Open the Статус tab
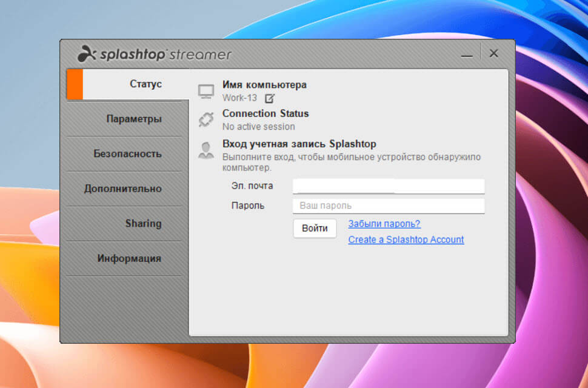 point(129,84)
